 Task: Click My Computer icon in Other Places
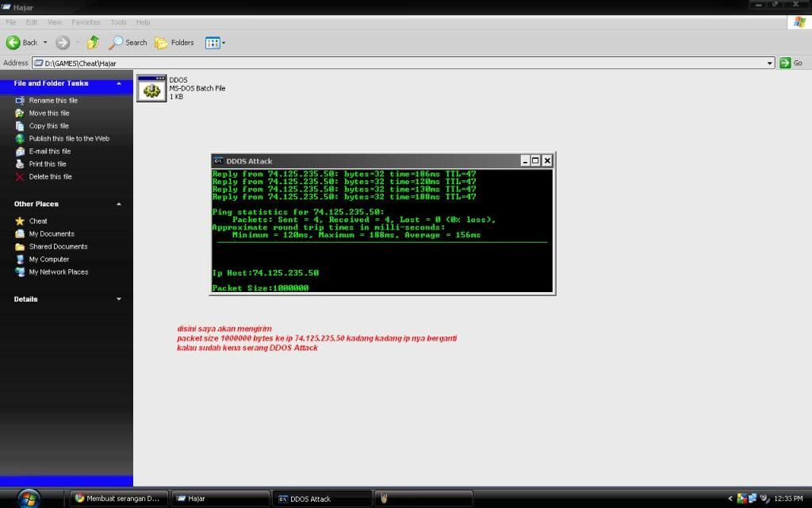(x=20, y=260)
